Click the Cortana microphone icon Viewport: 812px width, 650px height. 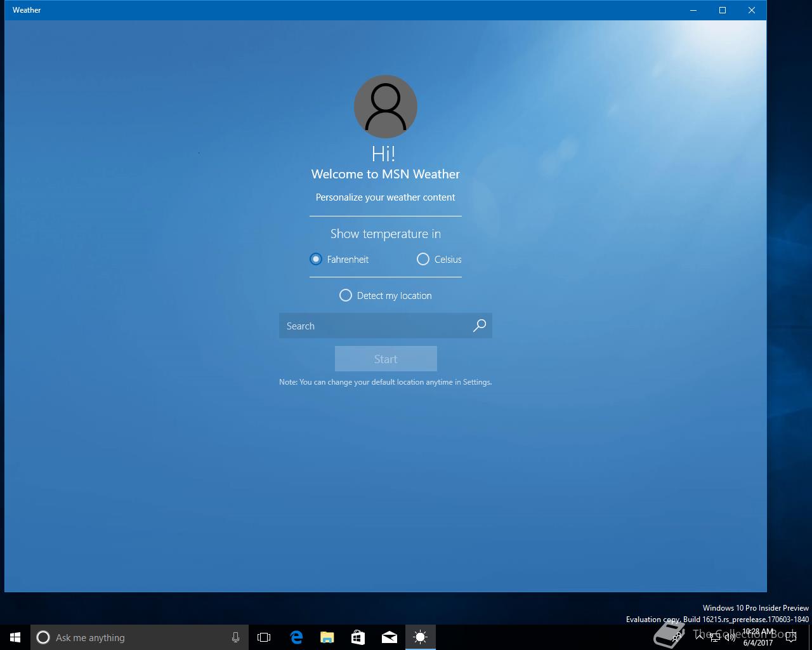coord(235,637)
